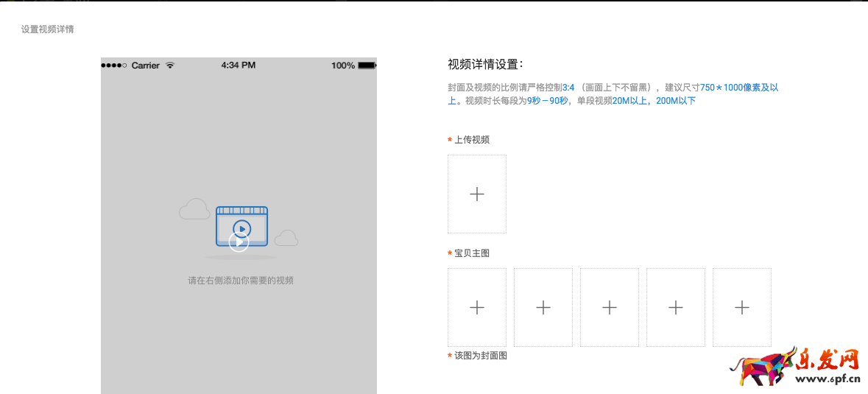This screenshot has width=868, height=394.
Task: Click the battery icon in phone preview
Action: [367, 66]
